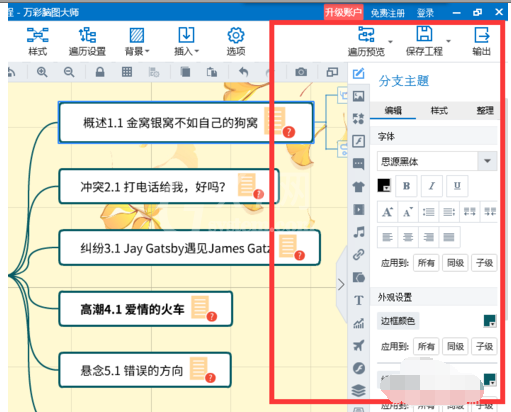Image resolution: width=511 pixels, height=412 pixels.
Task: Click the 保存工程 save project icon
Action: (424, 34)
